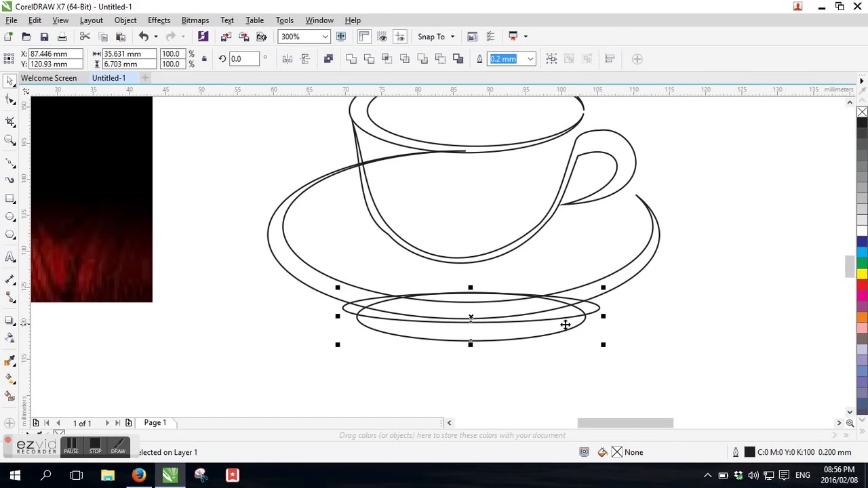The height and width of the screenshot is (488, 868).
Task: Choose the Ellipse tool
Action: tap(10, 217)
